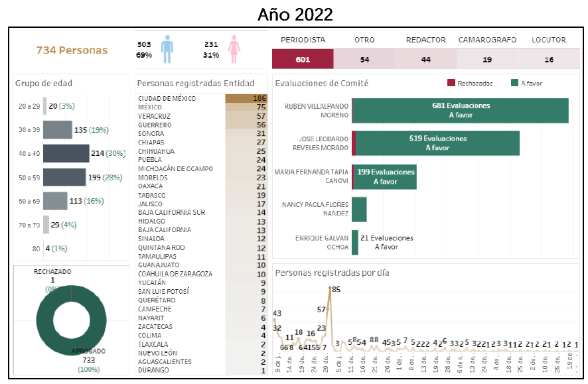Click the pink female figure icon

[234, 50]
